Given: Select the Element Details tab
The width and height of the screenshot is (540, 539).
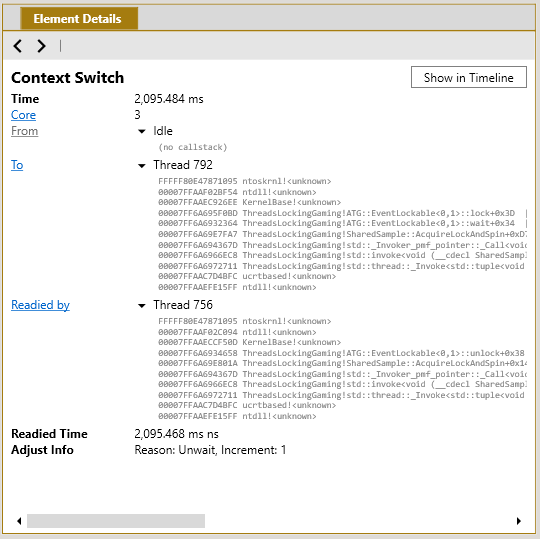Looking at the screenshot, I should 79,18.
